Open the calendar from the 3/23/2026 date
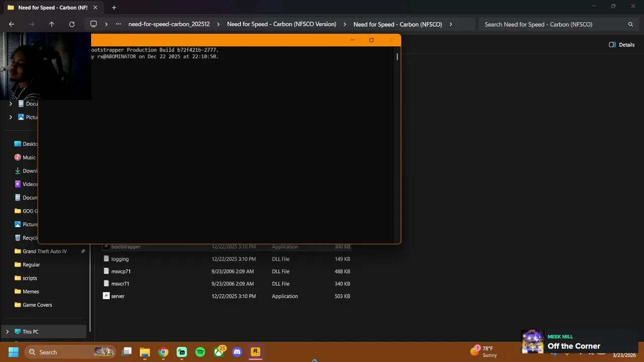This screenshot has height=362, width=644. (624, 355)
